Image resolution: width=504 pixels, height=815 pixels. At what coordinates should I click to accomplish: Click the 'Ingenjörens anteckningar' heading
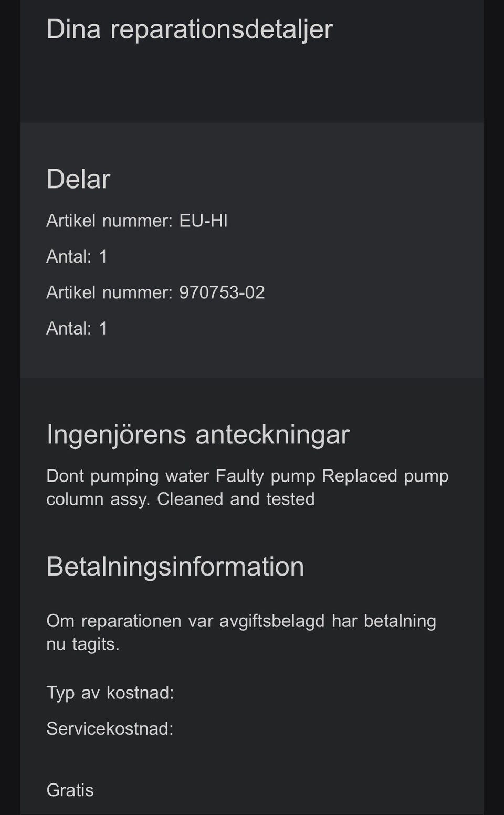coord(198,435)
